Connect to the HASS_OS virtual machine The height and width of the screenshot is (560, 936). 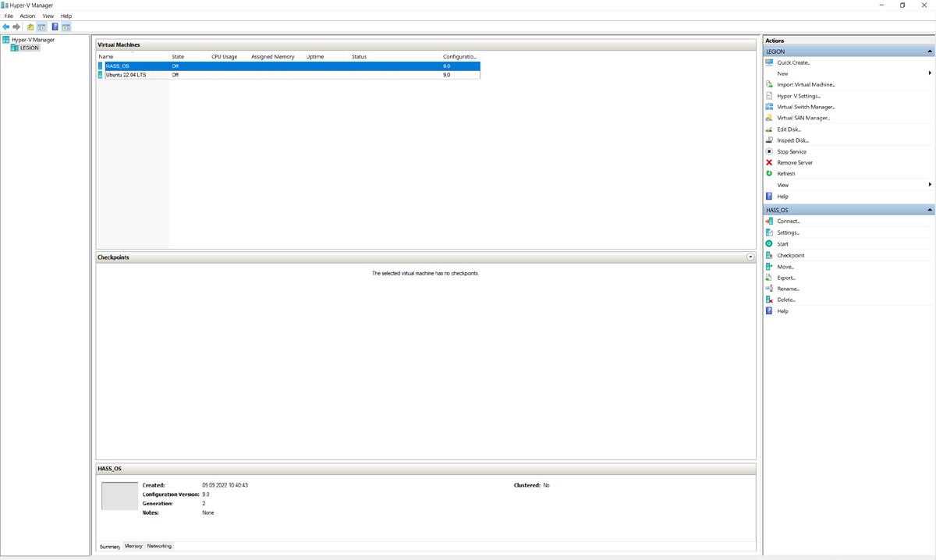pos(789,221)
